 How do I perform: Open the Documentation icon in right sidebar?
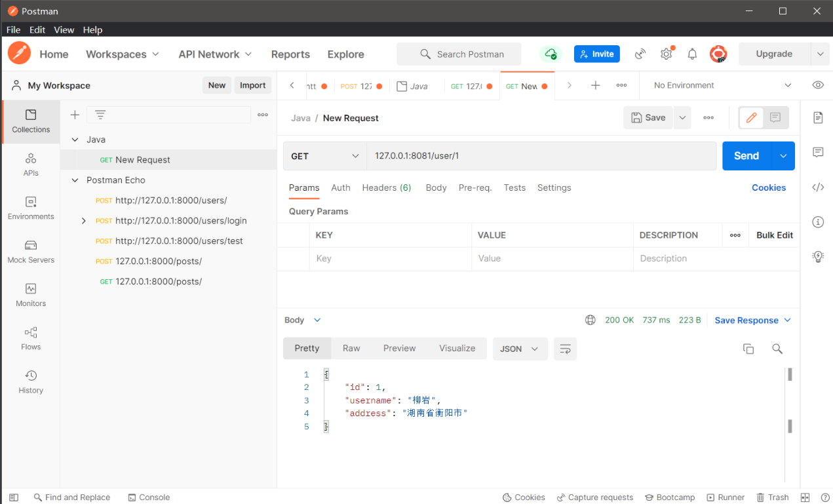[818, 118]
